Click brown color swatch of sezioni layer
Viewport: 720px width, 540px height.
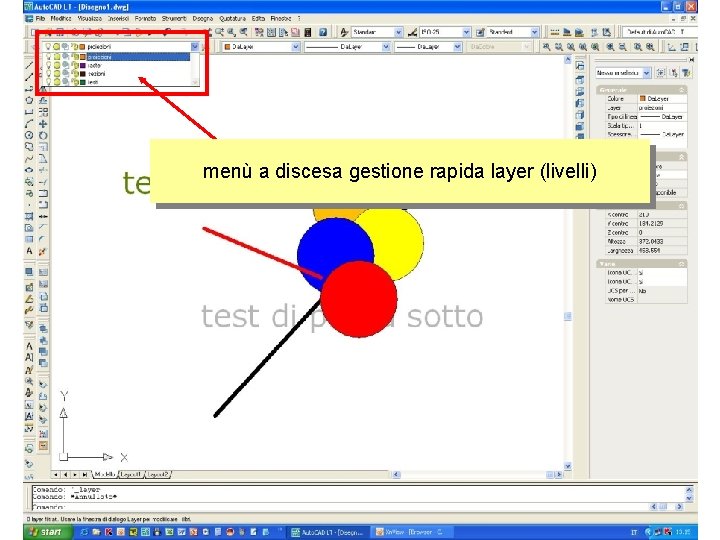[x=83, y=73]
